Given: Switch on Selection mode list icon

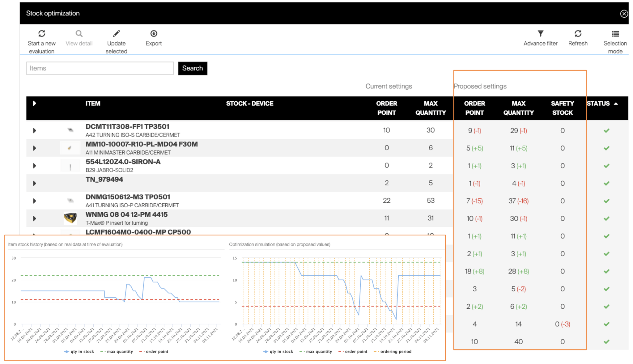Looking at the screenshot, I should [x=615, y=33].
